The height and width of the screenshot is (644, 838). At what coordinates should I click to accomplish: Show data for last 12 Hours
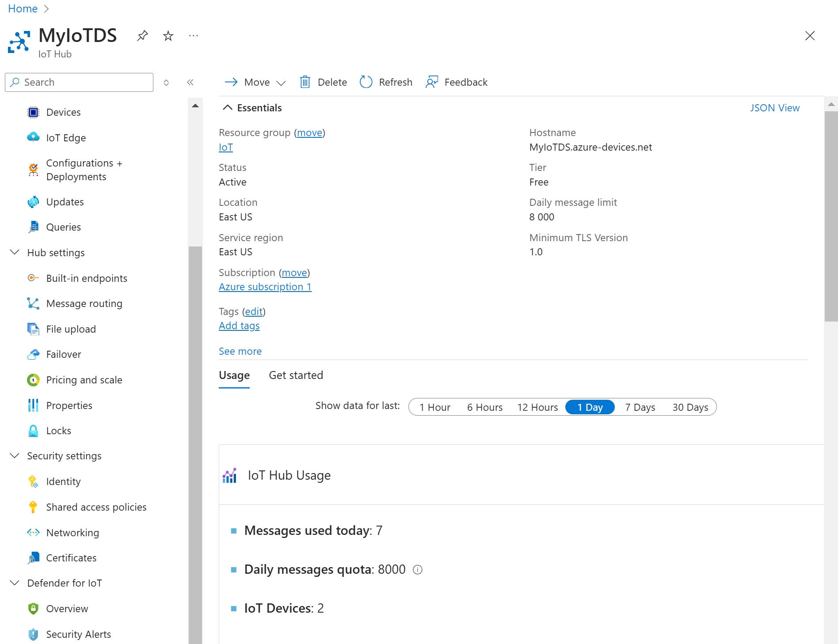tap(537, 407)
